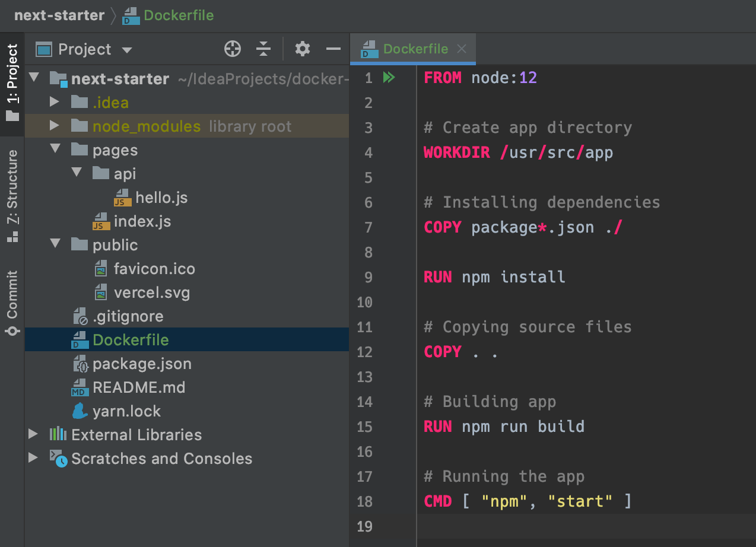The width and height of the screenshot is (756, 547).
Task: Click the api folder icon
Action: [x=101, y=173]
